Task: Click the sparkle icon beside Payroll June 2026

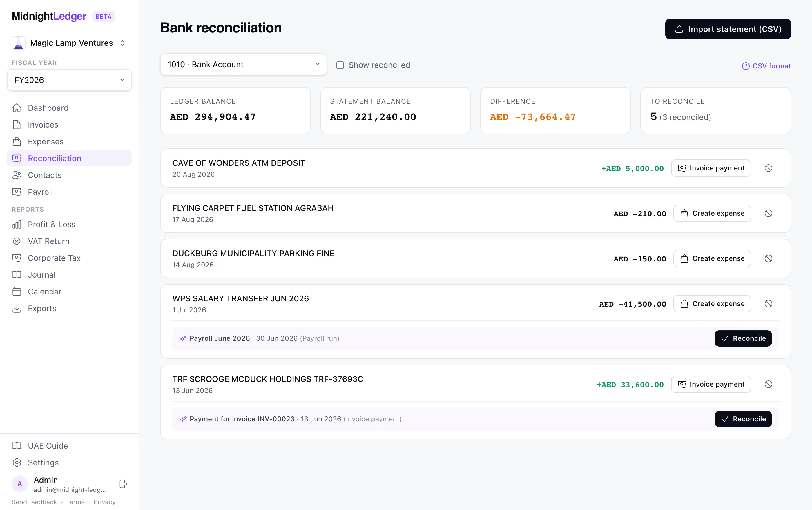Action: (x=183, y=338)
